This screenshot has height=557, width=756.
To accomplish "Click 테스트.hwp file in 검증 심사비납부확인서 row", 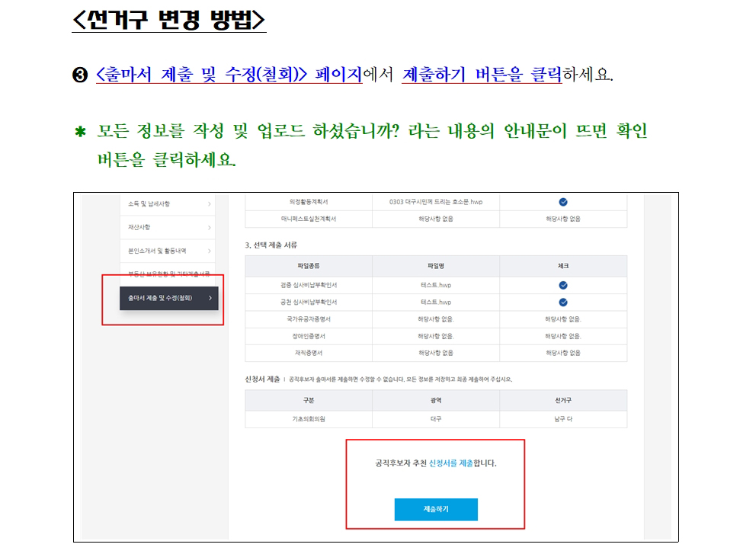I will (x=435, y=285).
